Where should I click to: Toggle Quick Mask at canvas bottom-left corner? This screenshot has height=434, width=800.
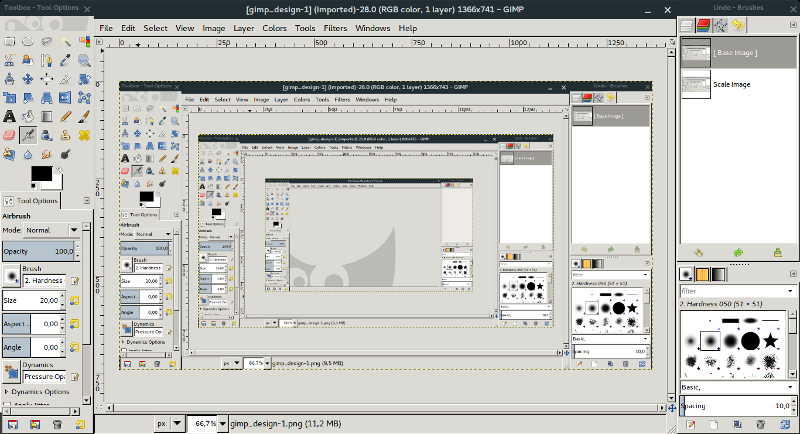[99, 408]
